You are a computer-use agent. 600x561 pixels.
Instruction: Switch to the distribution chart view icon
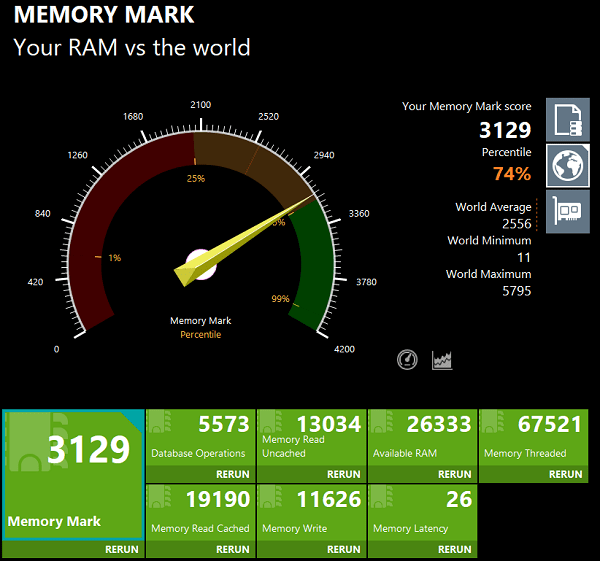click(442, 360)
